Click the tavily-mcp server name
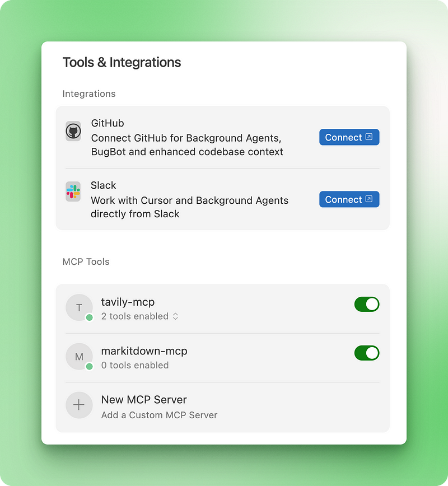 coord(128,302)
